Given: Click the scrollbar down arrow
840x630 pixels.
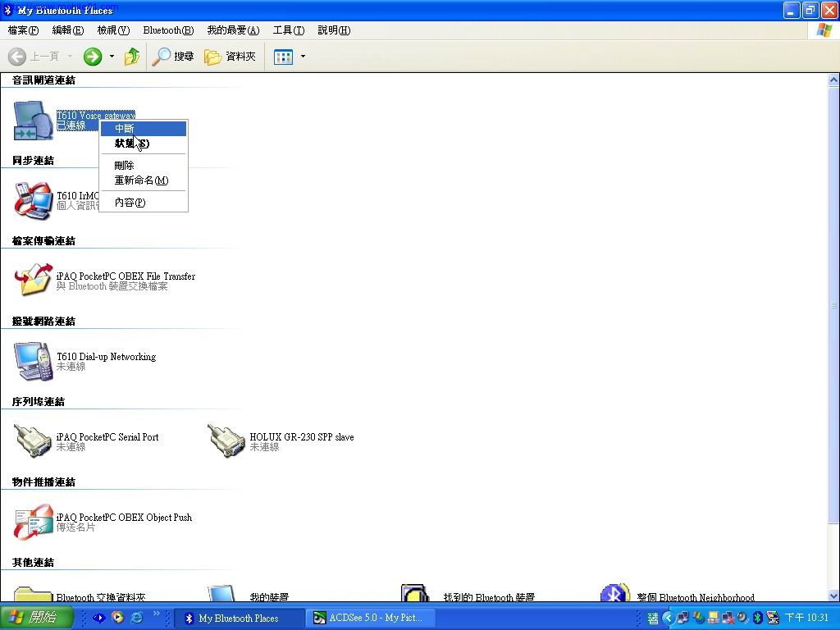Looking at the screenshot, I should 833,596.
